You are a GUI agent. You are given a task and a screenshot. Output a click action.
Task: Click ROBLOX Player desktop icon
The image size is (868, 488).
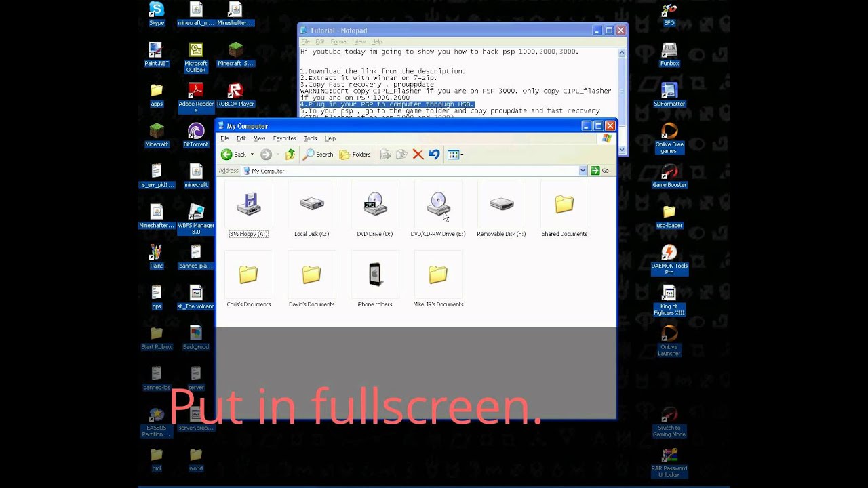[x=235, y=95]
